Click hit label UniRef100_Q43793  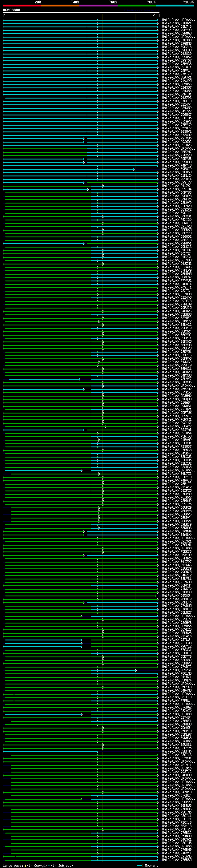177,98
